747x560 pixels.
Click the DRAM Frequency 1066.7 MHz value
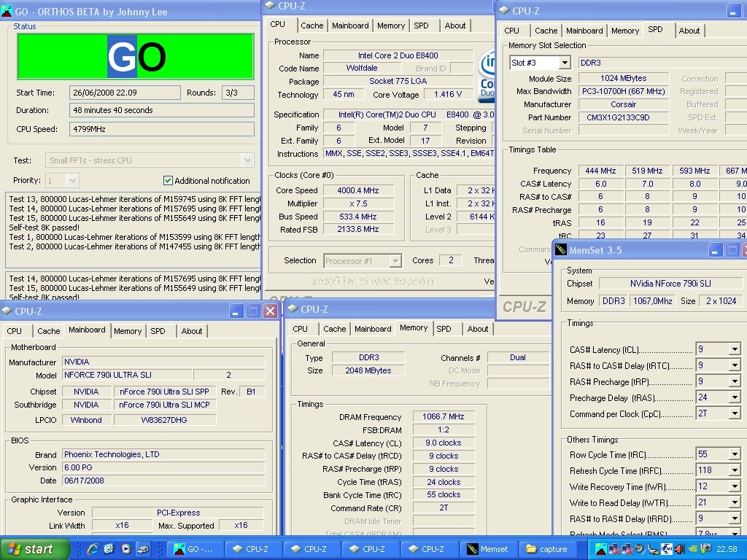(x=444, y=416)
